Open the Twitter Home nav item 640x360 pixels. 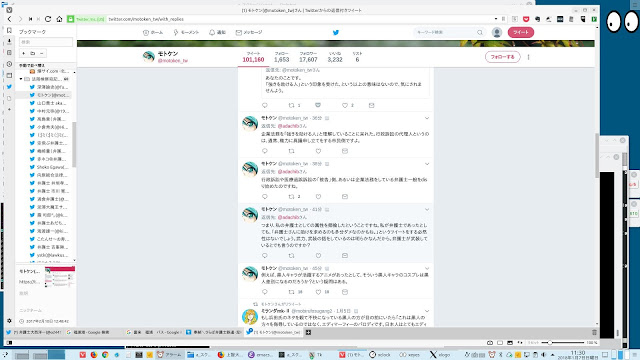(x=153, y=32)
